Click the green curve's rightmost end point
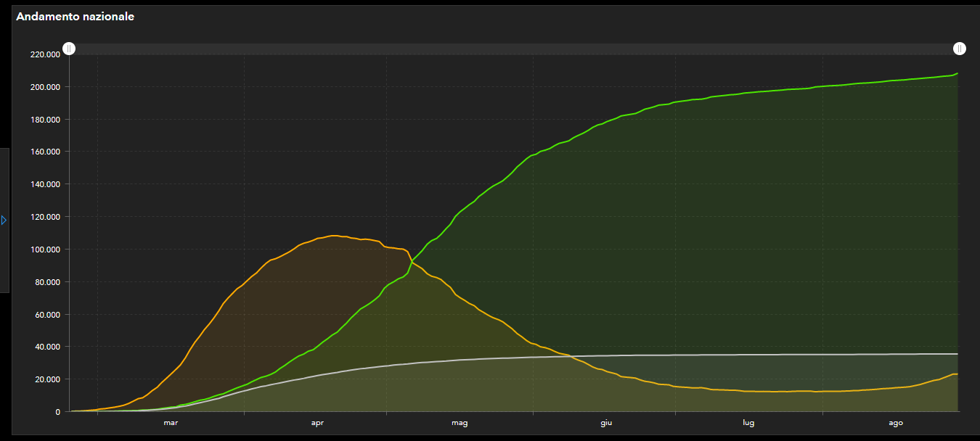This screenshot has height=441, width=980. 957,74
